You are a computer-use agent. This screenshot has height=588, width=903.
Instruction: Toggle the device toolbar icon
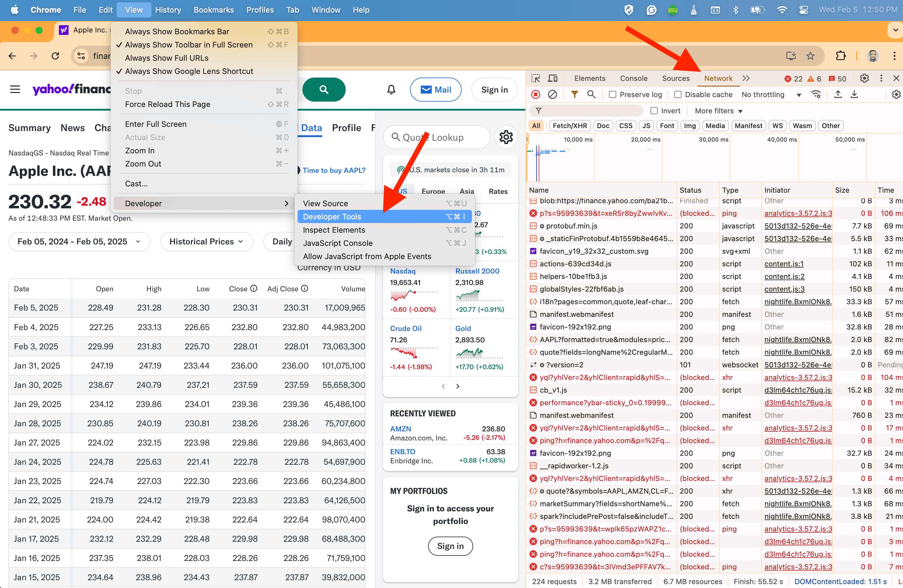(x=553, y=78)
